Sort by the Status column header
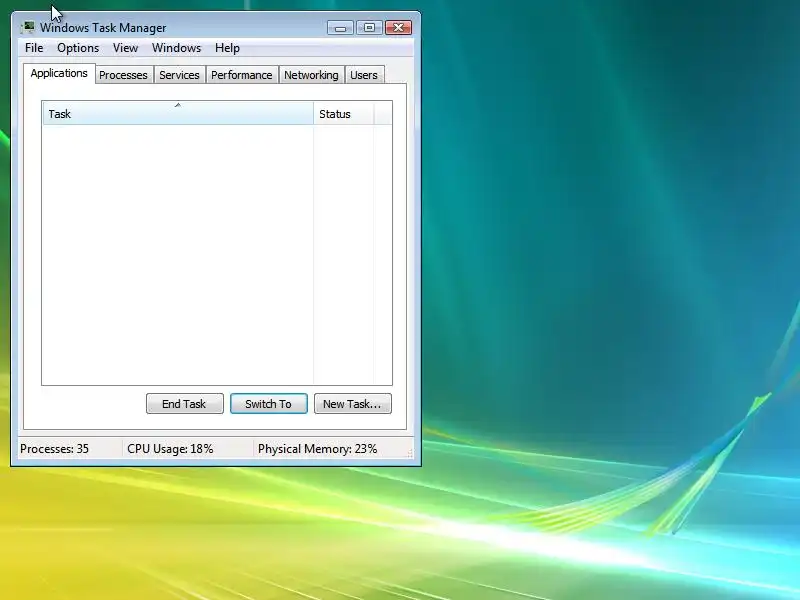The height and width of the screenshot is (600, 800). pyautogui.click(x=344, y=113)
